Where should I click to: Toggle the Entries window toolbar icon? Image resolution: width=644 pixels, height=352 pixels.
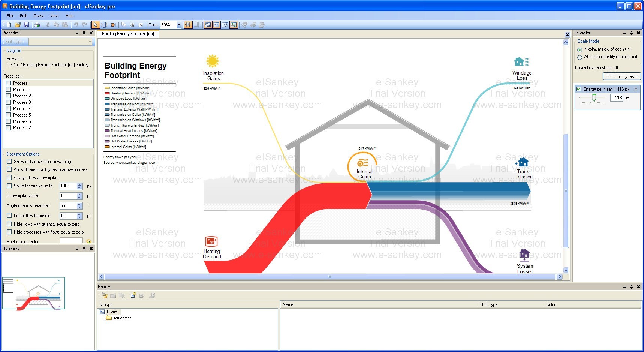coord(216,25)
